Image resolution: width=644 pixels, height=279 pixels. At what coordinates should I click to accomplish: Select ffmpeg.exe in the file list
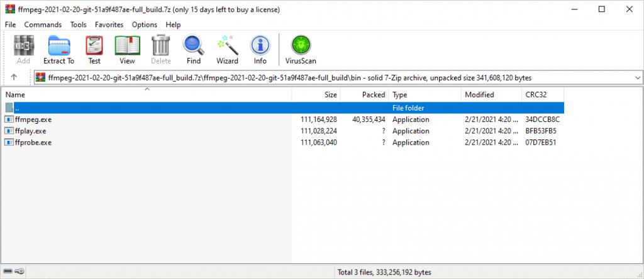point(282,119)
